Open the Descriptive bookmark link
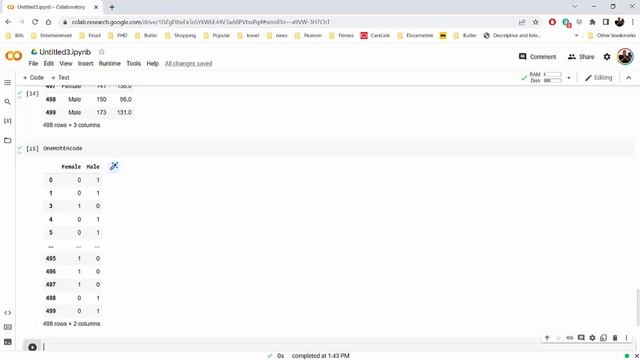This screenshot has width=640, height=360. (x=513, y=36)
